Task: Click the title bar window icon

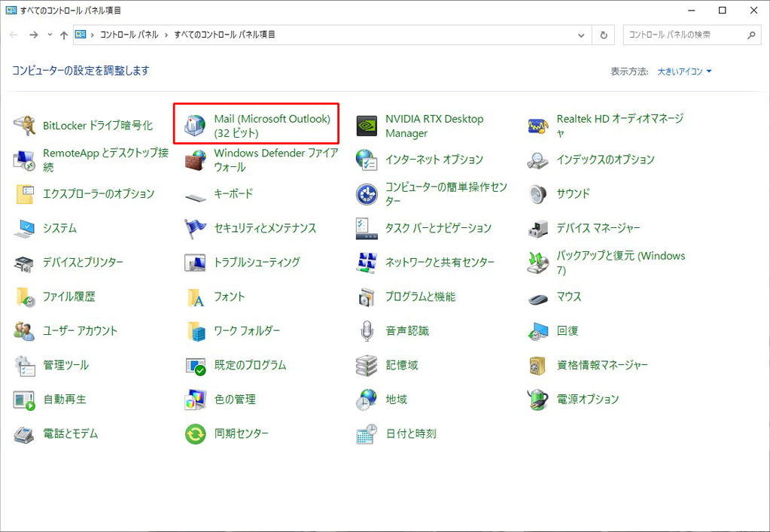Action: click(x=11, y=11)
